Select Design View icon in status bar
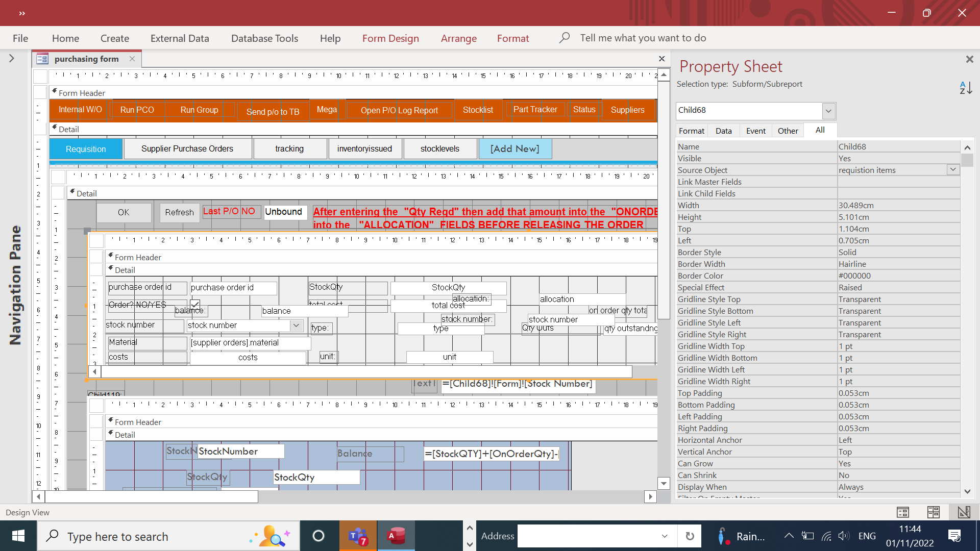This screenshot has height=551, width=980. 964,512
